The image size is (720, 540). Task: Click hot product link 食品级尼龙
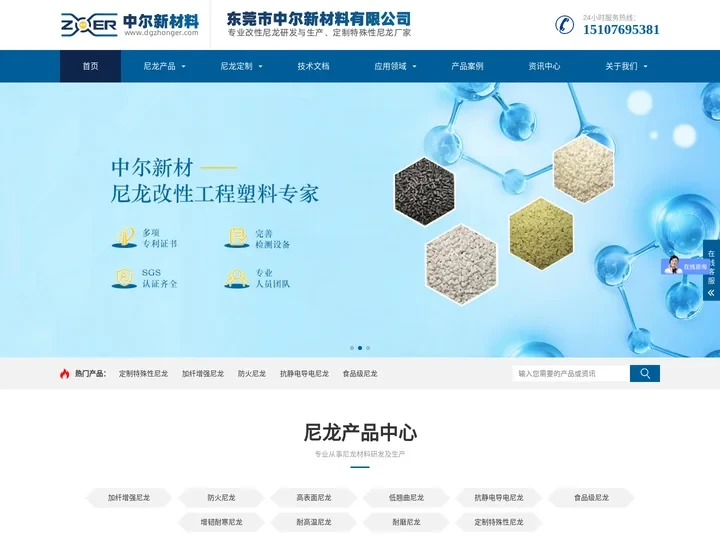click(x=360, y=374)
